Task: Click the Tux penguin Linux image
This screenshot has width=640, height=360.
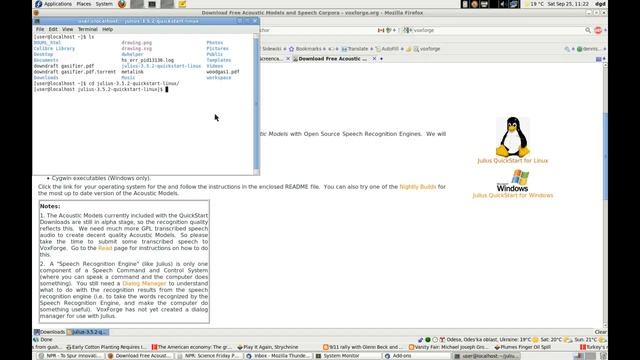Action: 513,137
